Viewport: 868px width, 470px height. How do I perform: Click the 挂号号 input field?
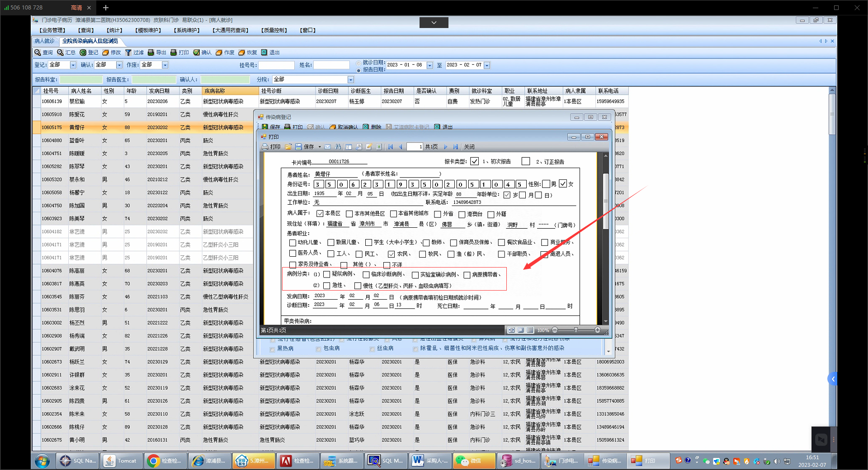276,65
